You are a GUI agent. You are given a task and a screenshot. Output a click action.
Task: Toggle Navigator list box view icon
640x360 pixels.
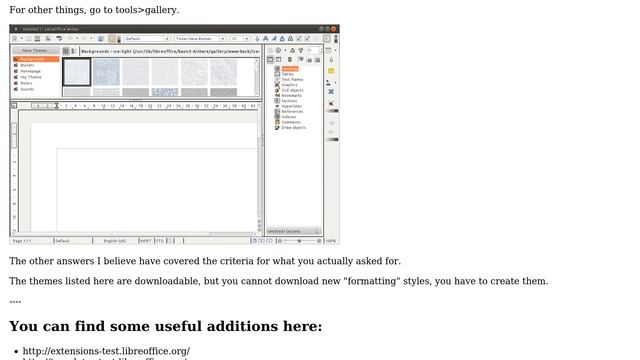(270, 60)
